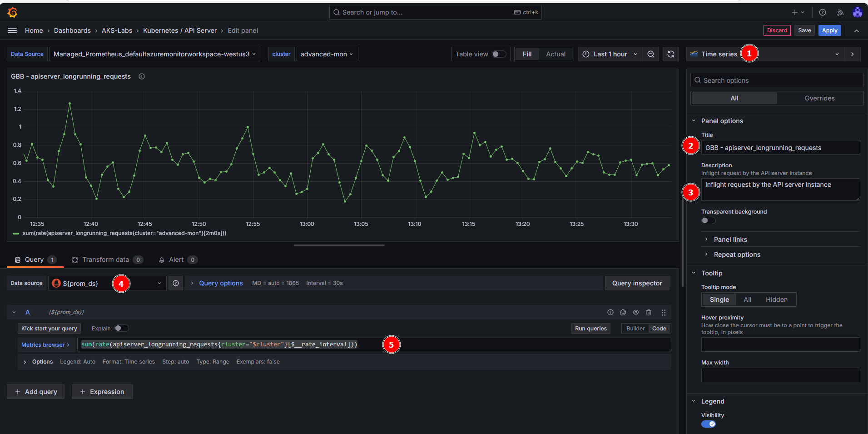Open the Query inspector
This screenshot has height=434, width=868.
pyautogui.click(x=637, y=283)
